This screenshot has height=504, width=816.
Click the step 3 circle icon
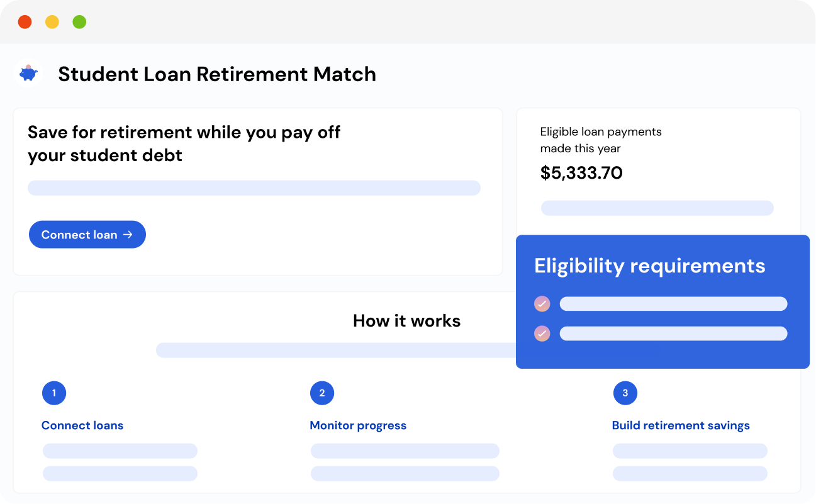[625, 393]
